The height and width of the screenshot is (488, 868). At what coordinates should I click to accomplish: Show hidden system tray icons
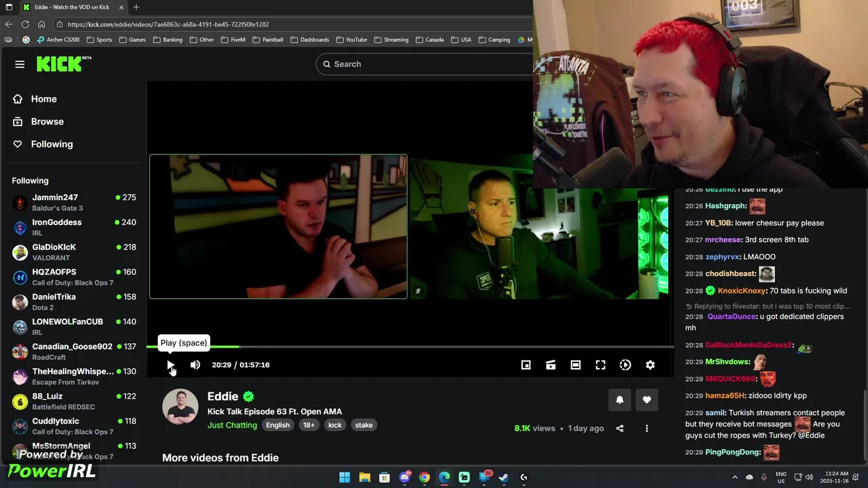click(x=734, y=477)
